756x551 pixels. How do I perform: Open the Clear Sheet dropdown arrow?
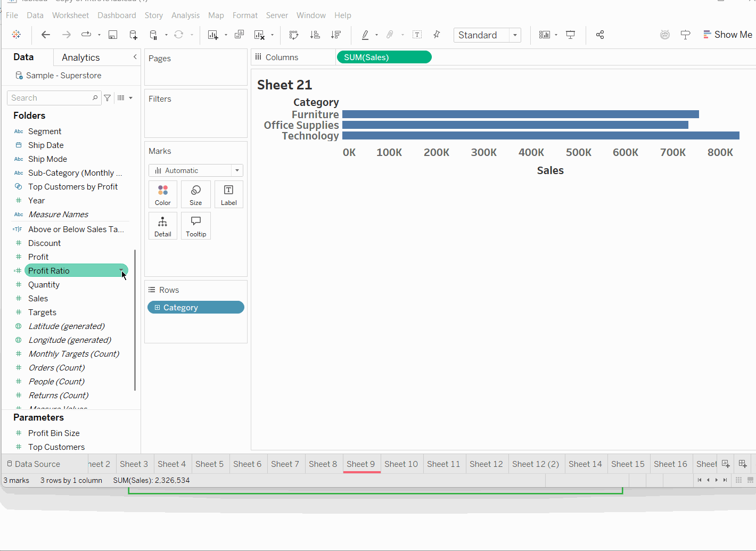click(272, 35)
